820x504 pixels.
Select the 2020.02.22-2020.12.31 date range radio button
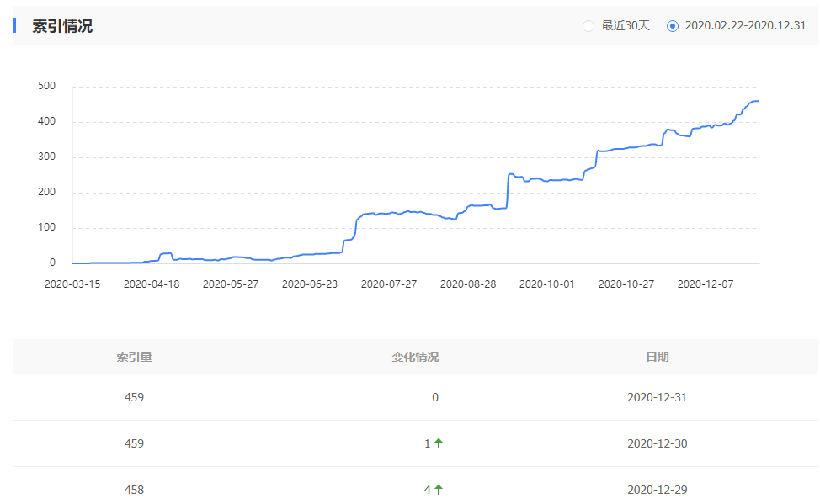(673, 25)
